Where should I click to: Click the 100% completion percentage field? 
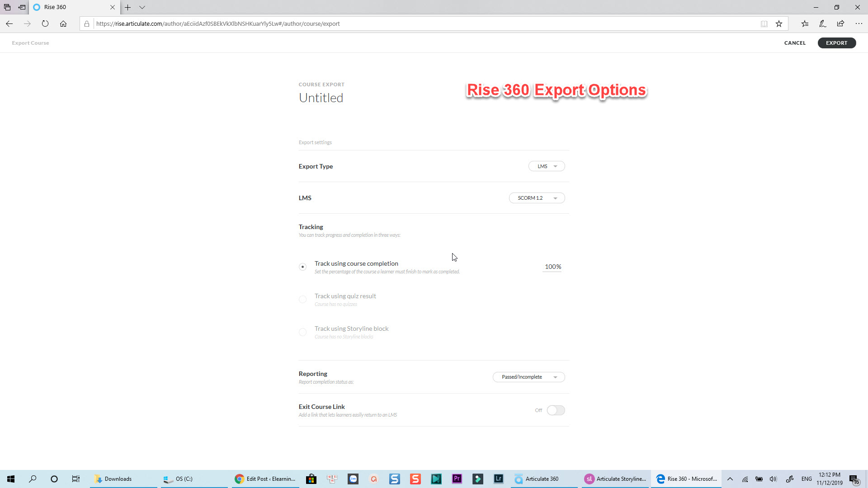click(552, 267)
